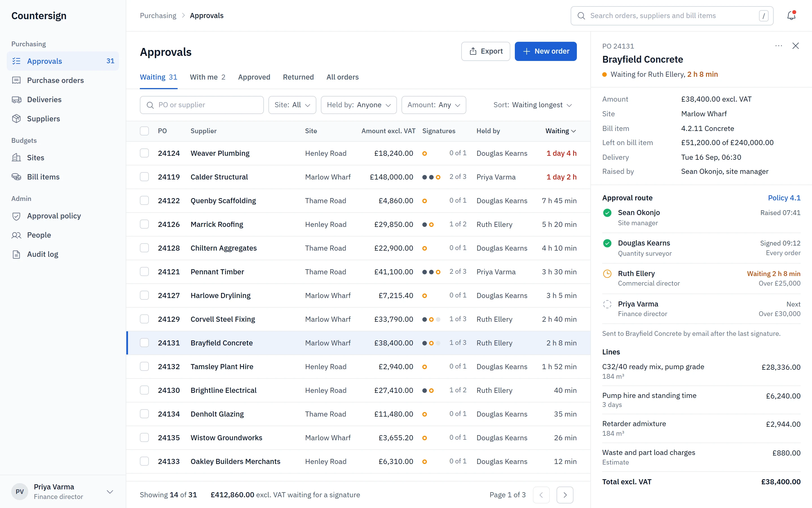Click the Deliveries truck icon
The image size is (812, 508).
(x=16, y=99)
